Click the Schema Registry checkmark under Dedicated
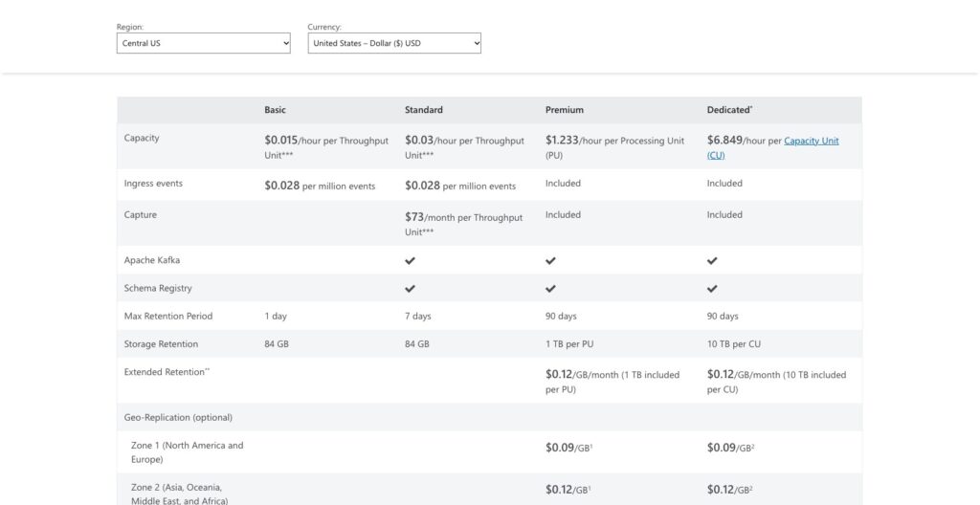This screenshot has height=505, width=980. pyautogui.click(x=712, y=289)
